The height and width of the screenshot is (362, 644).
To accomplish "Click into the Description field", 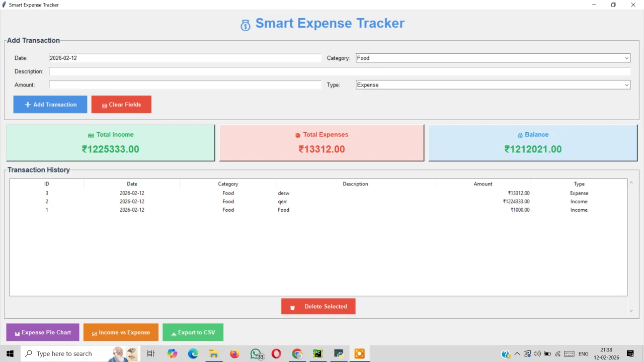I will [x=340, y=71].
